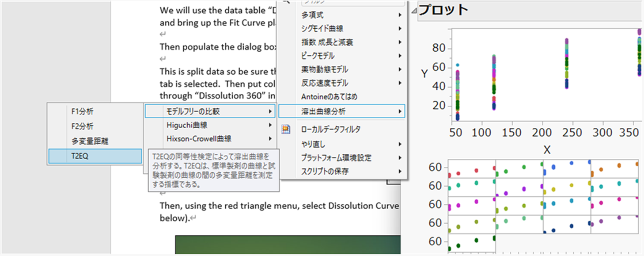
Task: Open モデルフリーの比較 submenu
Action: 210,111
